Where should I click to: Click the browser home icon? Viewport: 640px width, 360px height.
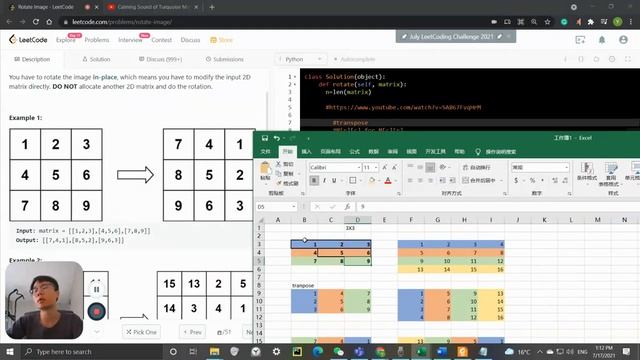click(49, 22)
